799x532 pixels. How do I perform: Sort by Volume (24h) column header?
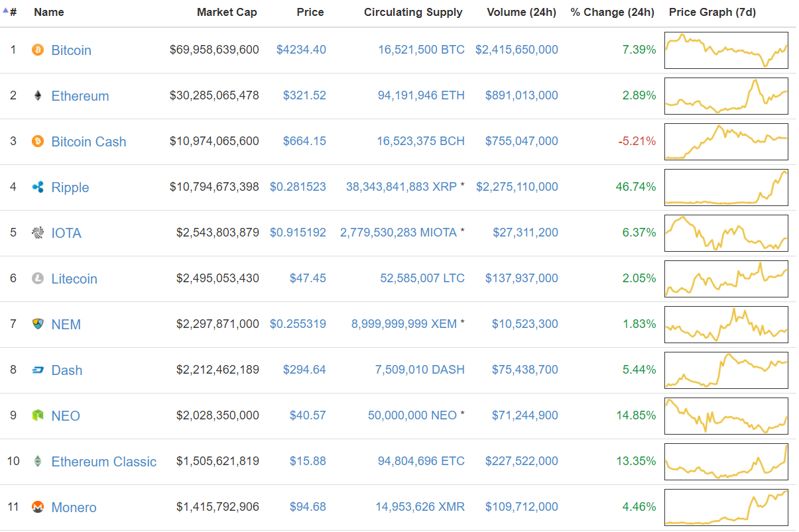(x=521, y=12)
